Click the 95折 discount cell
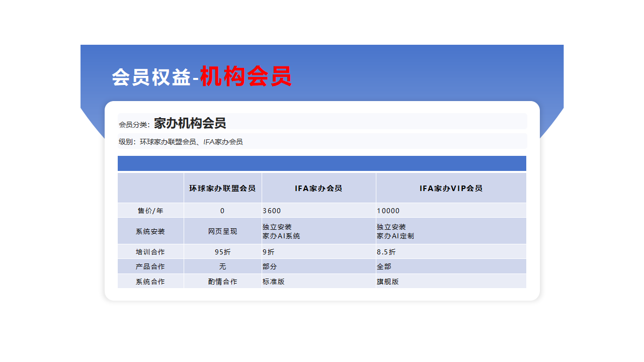 point(222,252)
